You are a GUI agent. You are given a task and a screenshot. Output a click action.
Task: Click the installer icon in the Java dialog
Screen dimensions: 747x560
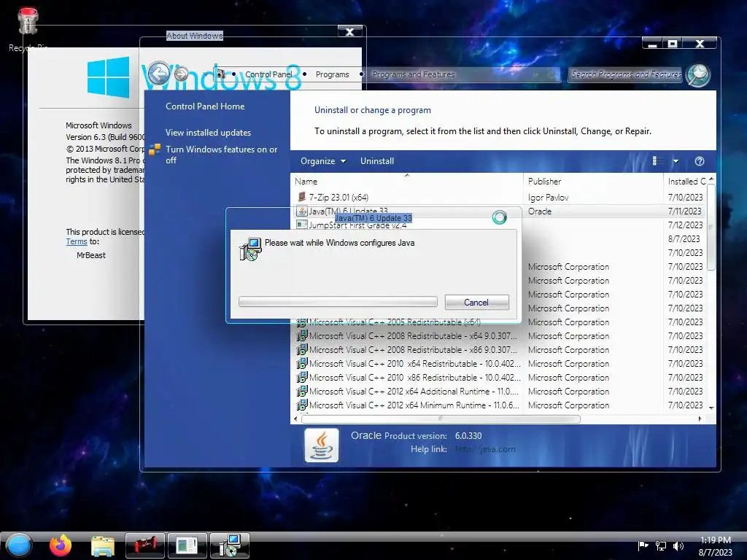tap(250, 249)
